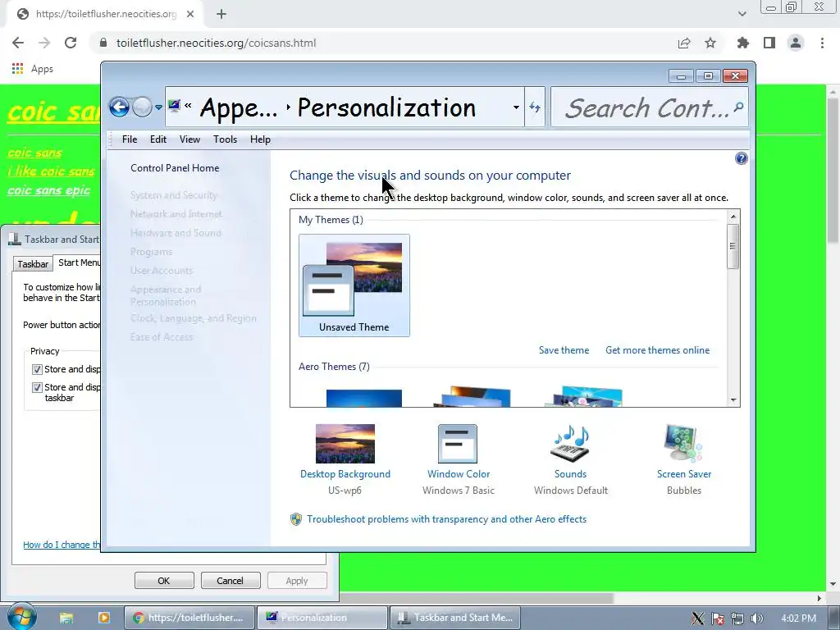Screen dimensions: 840x630
Task: Open Ease of Access category
Action: 162,337
